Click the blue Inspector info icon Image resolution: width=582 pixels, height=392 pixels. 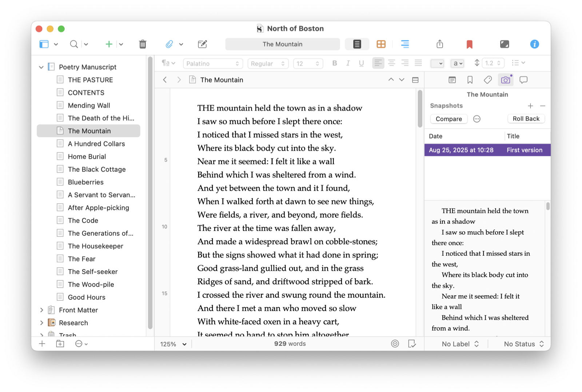point(534,44)
